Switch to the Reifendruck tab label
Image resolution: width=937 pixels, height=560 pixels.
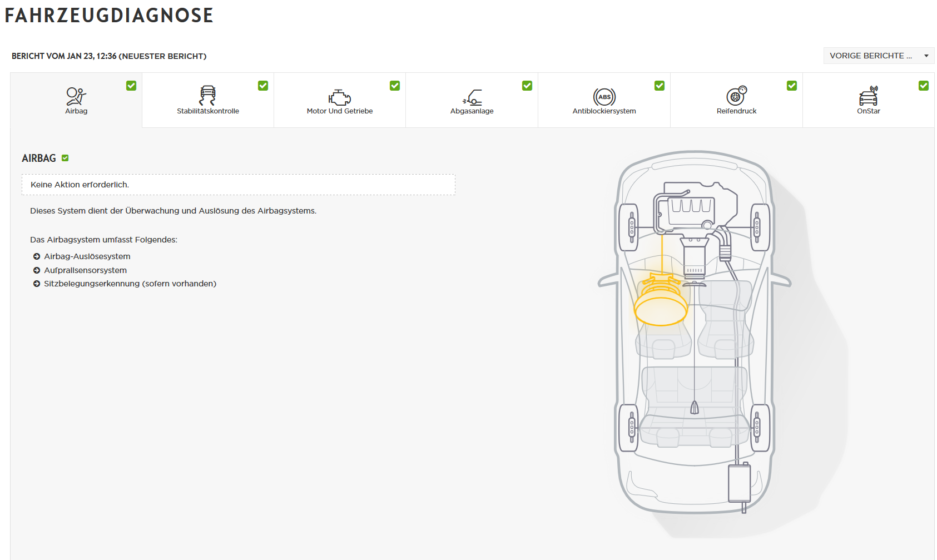coord(736,111)
